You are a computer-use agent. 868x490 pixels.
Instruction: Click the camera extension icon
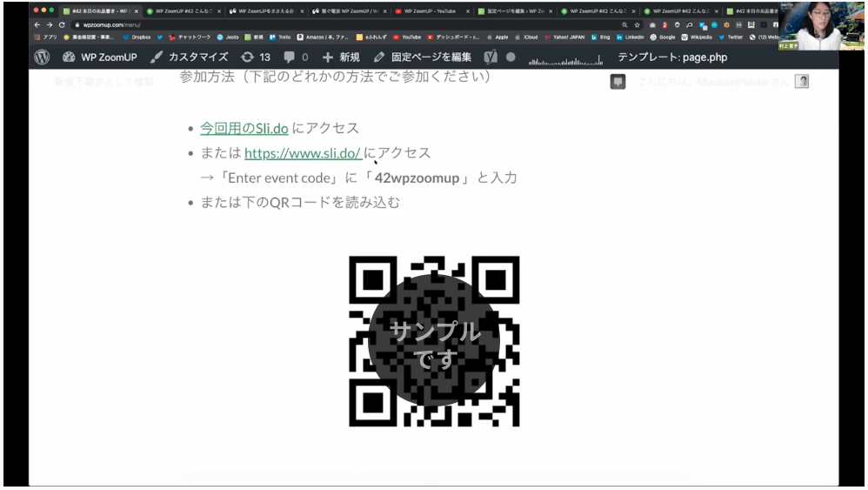point(652,25)
